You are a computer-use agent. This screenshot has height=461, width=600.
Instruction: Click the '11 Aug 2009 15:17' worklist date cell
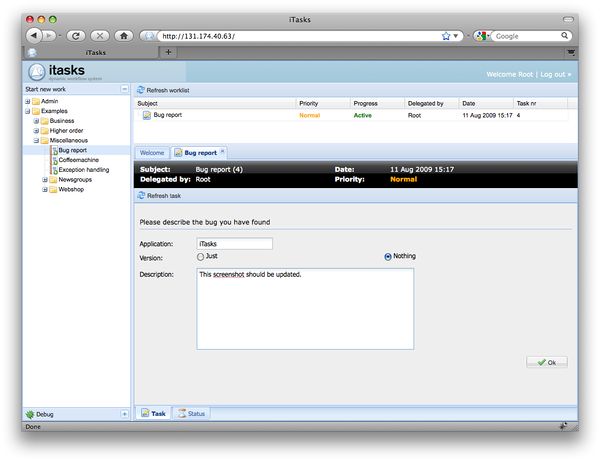pos(487,115)
